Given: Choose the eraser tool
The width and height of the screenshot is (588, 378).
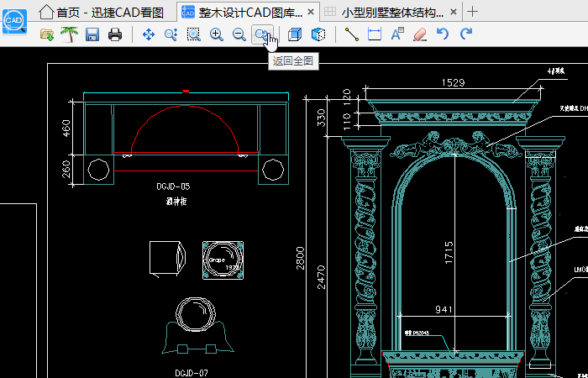Looking at the screenshot, I should pyautogui.click(x=420, y=34).
